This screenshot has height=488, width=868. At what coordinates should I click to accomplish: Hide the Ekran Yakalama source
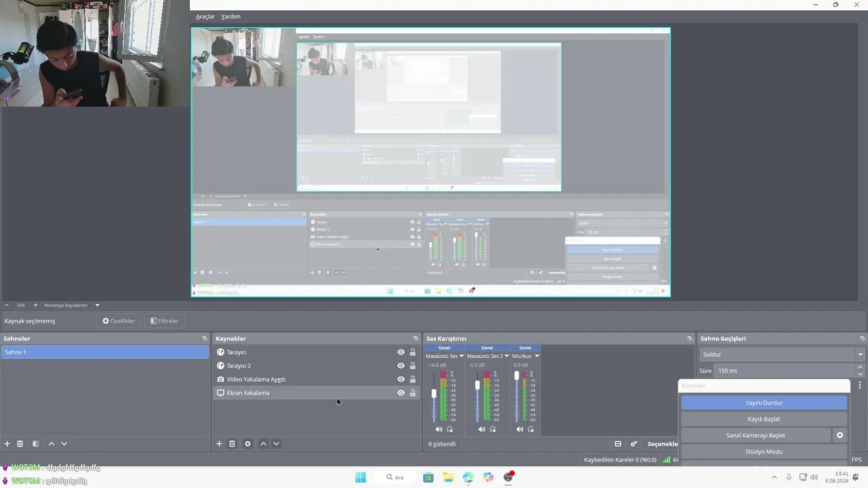click(x=401, y=393)
